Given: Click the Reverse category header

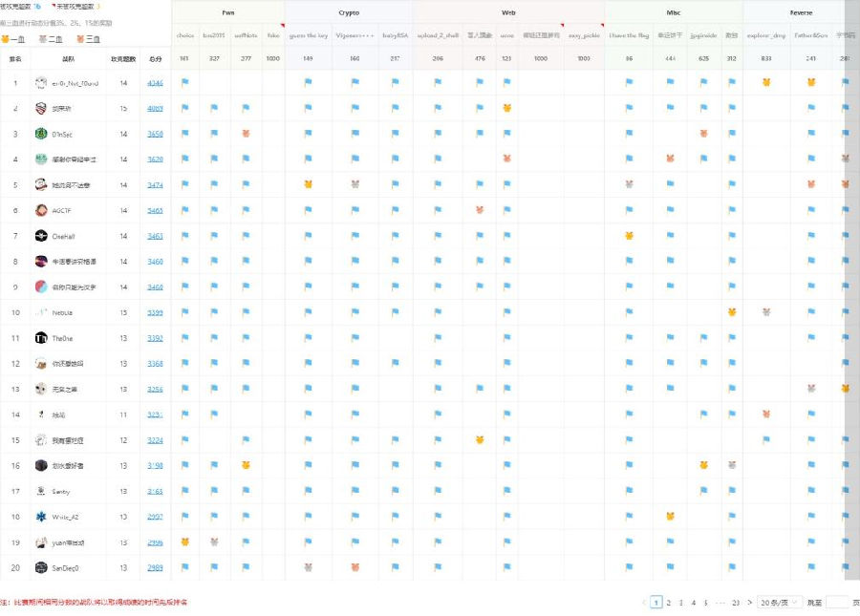Looking at the screenshot, I should 802,12.
